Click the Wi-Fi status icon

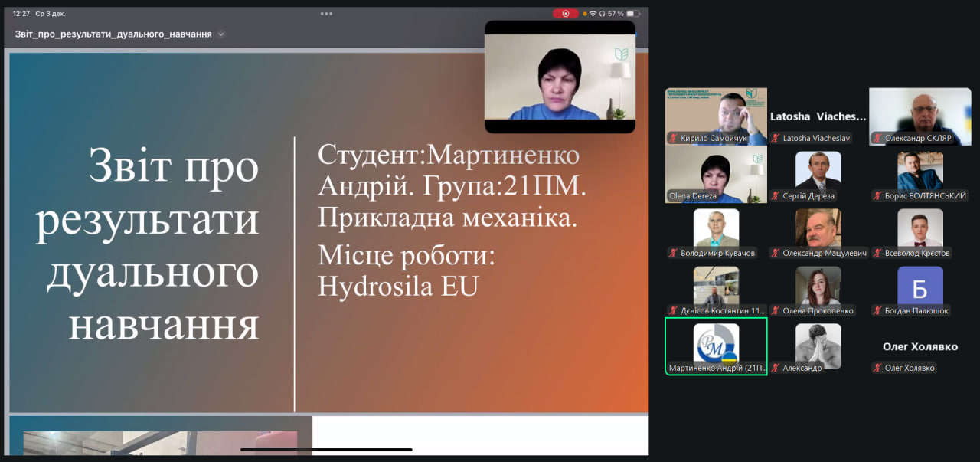coord(592,13)
